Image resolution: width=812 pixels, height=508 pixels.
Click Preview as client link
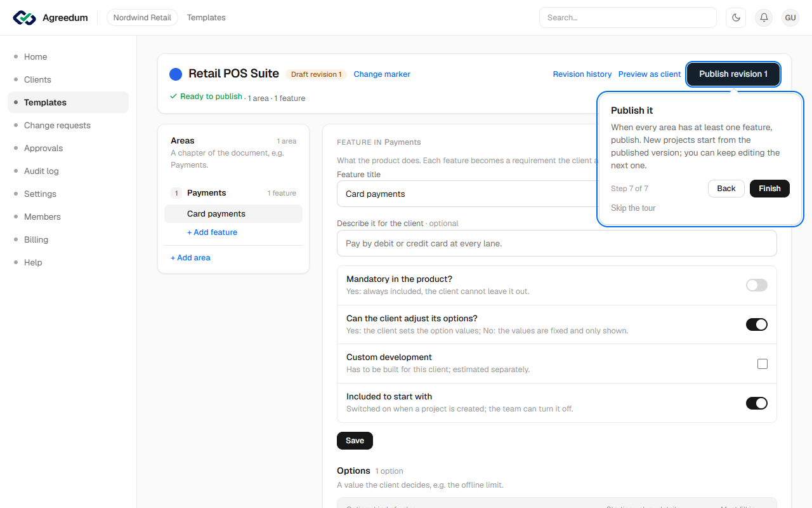(650, 74)
